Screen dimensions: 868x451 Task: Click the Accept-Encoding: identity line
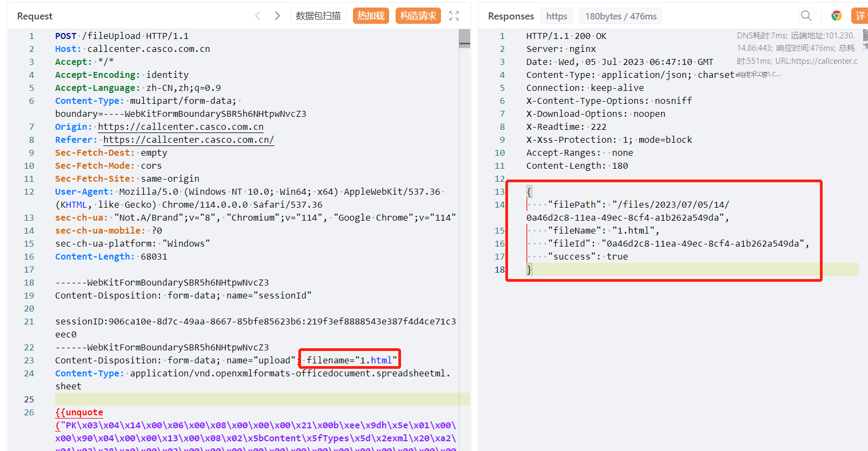(122, 75)
